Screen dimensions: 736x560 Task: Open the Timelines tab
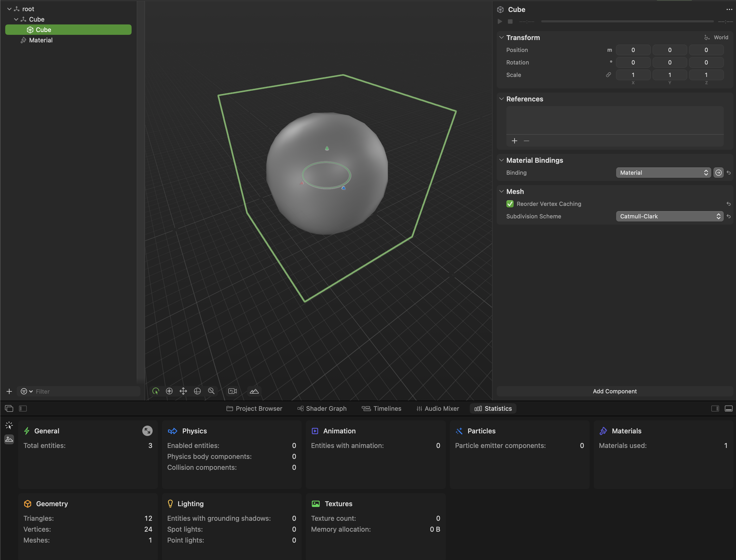(x=382, y=408)
